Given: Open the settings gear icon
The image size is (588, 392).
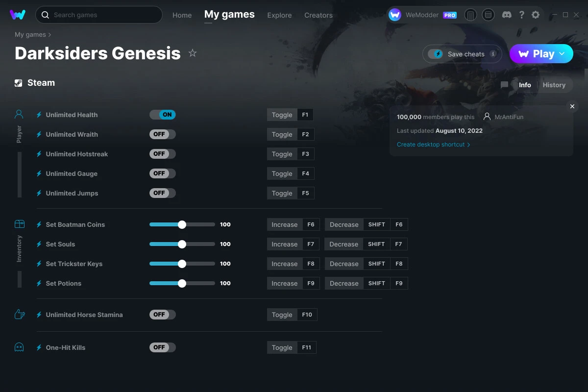Looking at the screenshot, I should tap(536, 15).
